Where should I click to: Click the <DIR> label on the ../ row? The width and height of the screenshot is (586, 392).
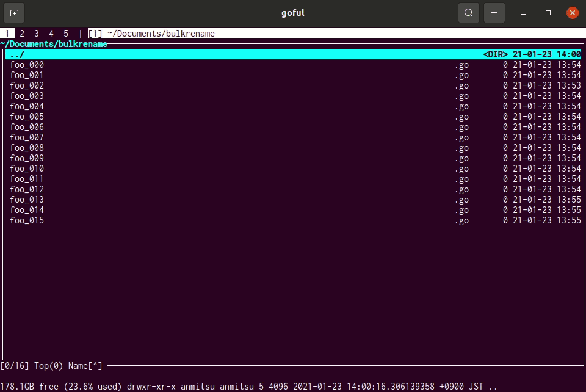[495, 54]
